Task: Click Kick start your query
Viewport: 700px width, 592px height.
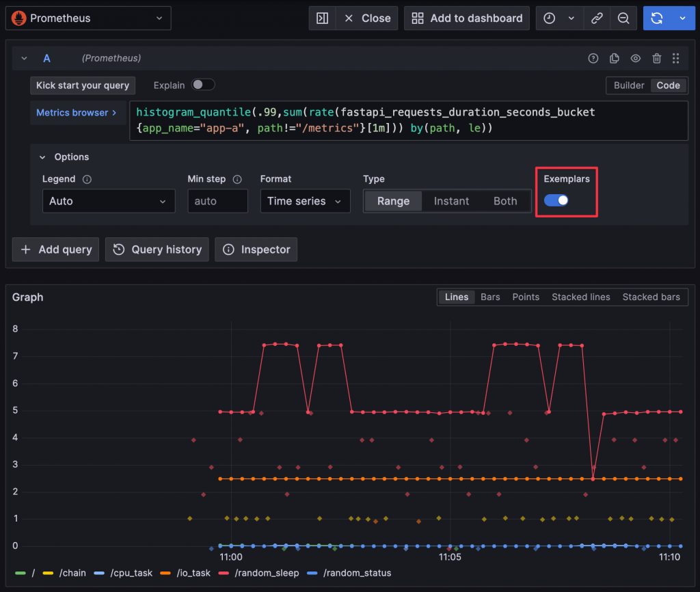Action: point(83,85)
